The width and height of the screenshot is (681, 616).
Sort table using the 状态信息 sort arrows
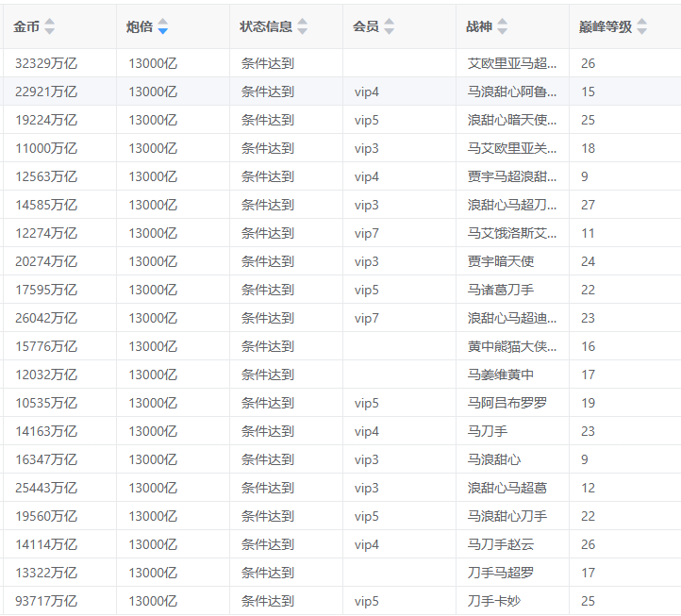(x=302, y=26)
